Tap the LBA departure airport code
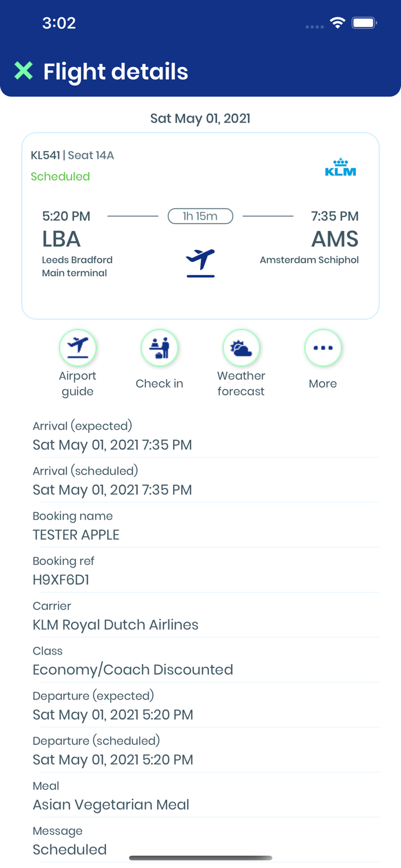 pos(61,239)
